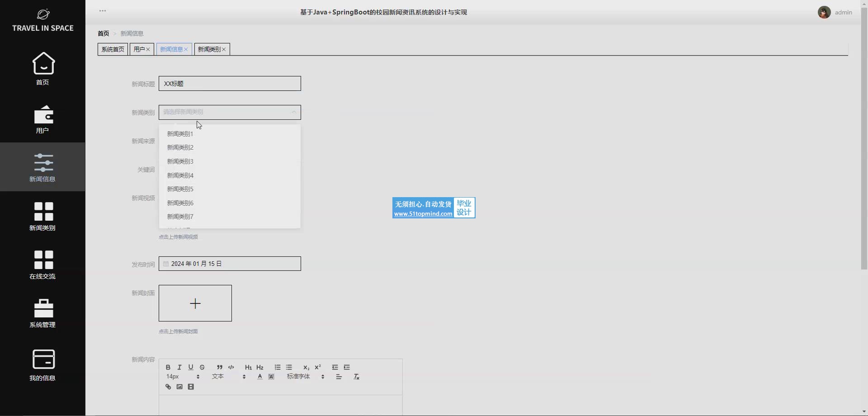The image size is (868, 416).
Task: Apply Heading 1 style
Action: (248, 367)
